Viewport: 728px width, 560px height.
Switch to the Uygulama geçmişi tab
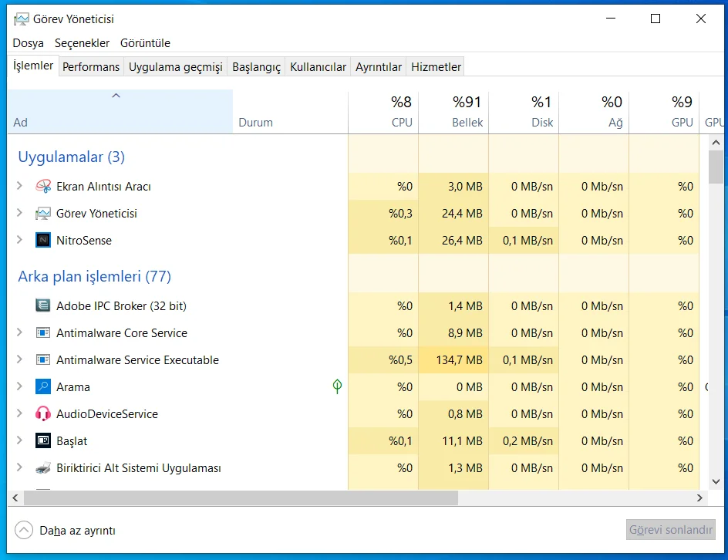click(x=176, y=67)
